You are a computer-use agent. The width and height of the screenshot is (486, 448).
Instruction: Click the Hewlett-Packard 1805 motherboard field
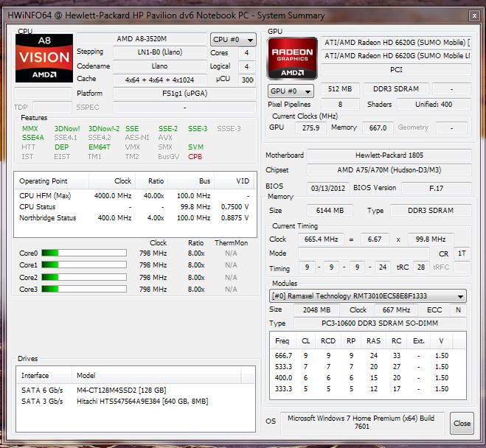point(389,155)
